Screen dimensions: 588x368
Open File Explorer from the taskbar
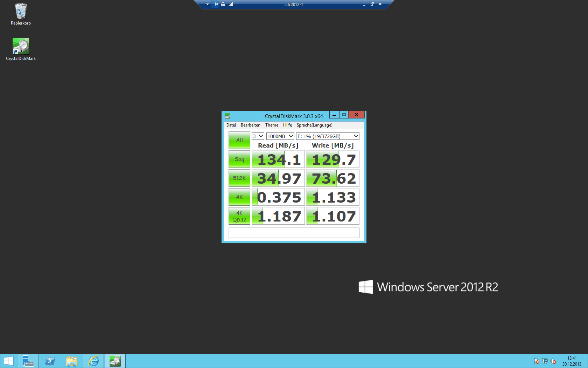tap(72, 361)
